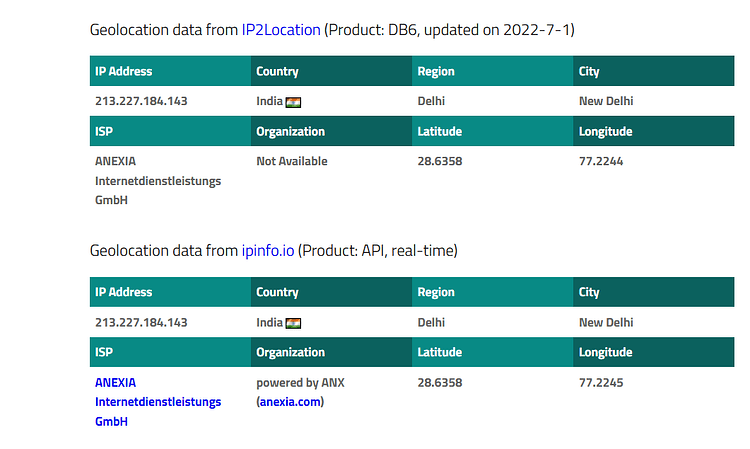Click the Organization header in ipinfo.io table
The height and width of the screenshot is (449, 750).
pos(331,352)
